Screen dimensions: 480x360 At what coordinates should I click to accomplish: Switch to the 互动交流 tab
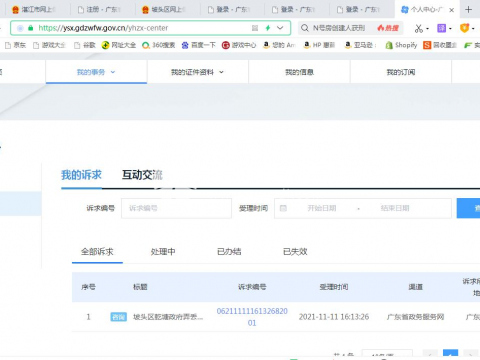(142, 175)
